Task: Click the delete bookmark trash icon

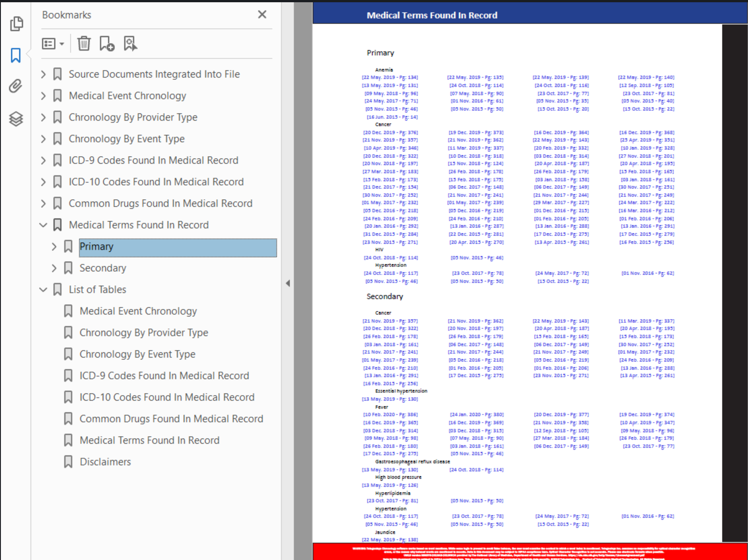Action: pos(84,44)
